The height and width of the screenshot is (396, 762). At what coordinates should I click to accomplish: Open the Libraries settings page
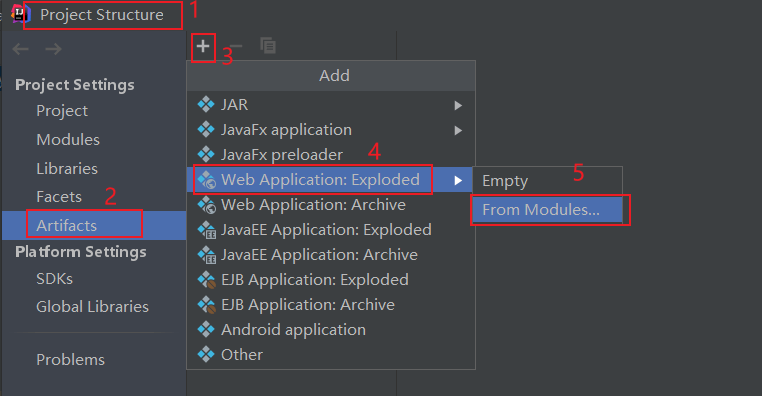pyautogui.click(x=67, y=169)
